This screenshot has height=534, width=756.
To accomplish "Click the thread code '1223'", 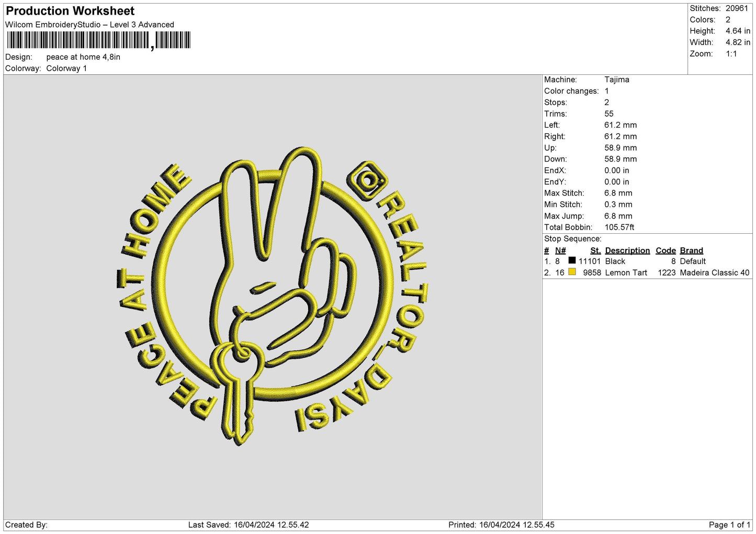I will pos(667,273).
